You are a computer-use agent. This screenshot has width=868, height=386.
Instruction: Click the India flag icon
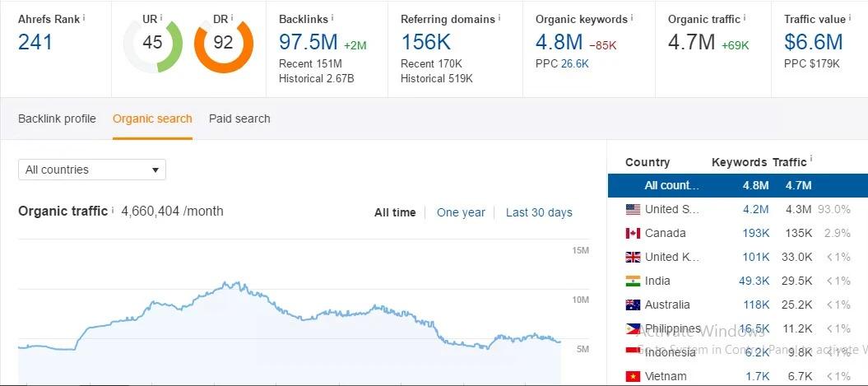click(633, 281)
